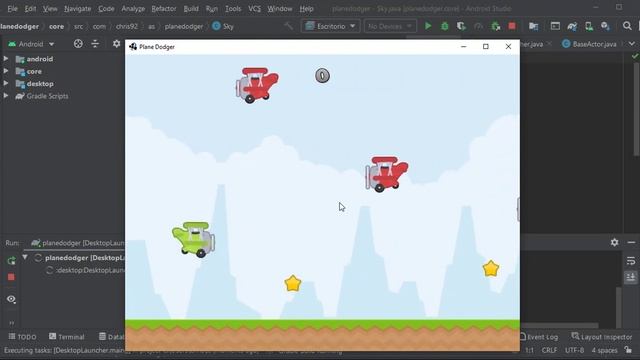Open the Help menu
The height and width of the screenshot is (360, 640).
307,9
